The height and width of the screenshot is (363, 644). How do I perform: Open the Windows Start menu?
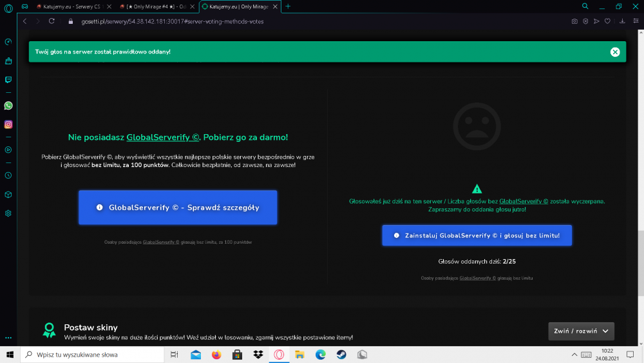[x=10, y=355]
